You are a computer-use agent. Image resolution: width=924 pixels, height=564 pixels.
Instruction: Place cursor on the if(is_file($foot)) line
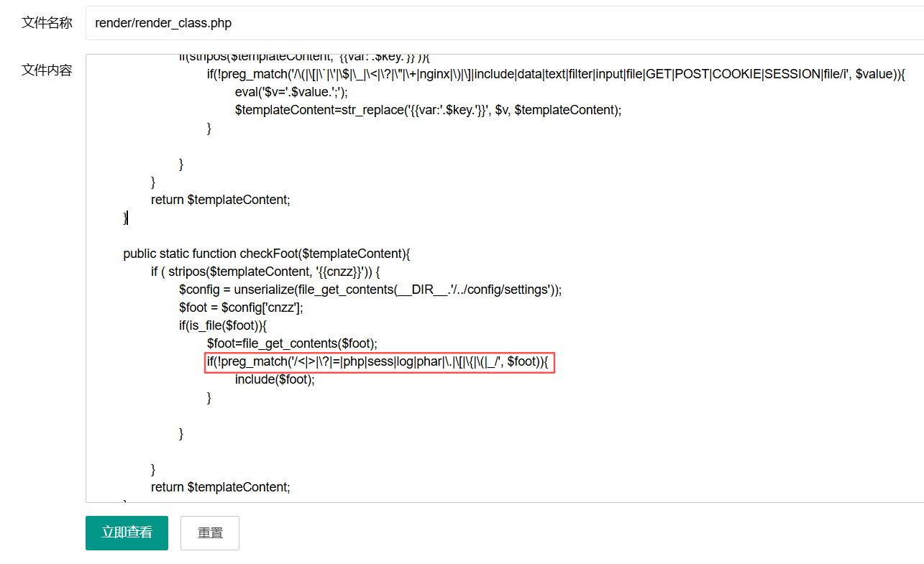[223, 325]
